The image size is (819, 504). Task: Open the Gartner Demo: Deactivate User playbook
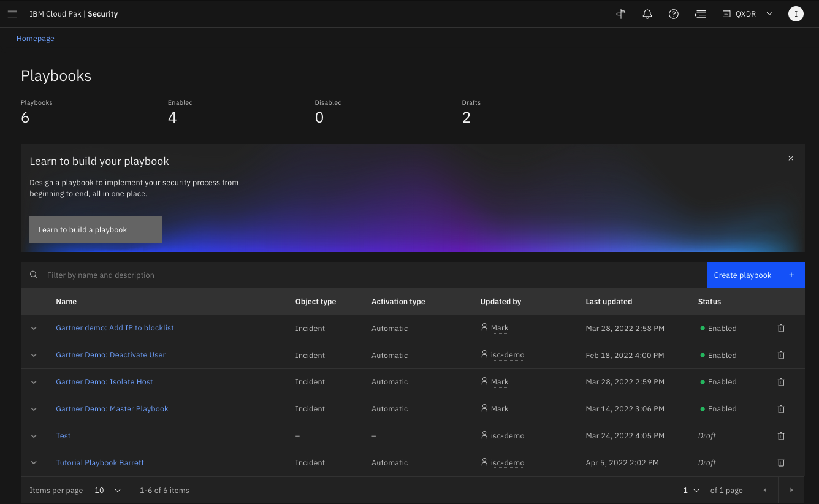coord(110,355)
